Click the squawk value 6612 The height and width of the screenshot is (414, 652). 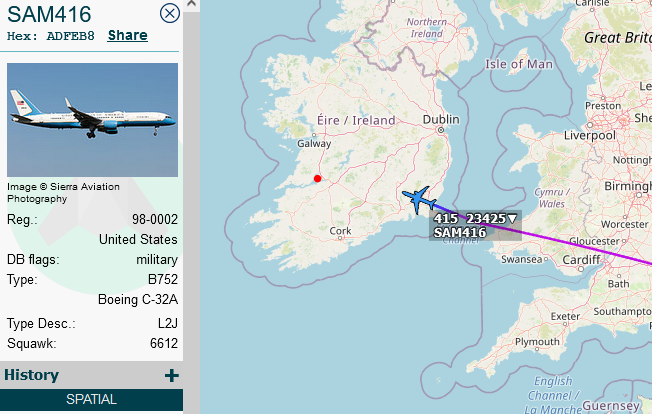164,343
